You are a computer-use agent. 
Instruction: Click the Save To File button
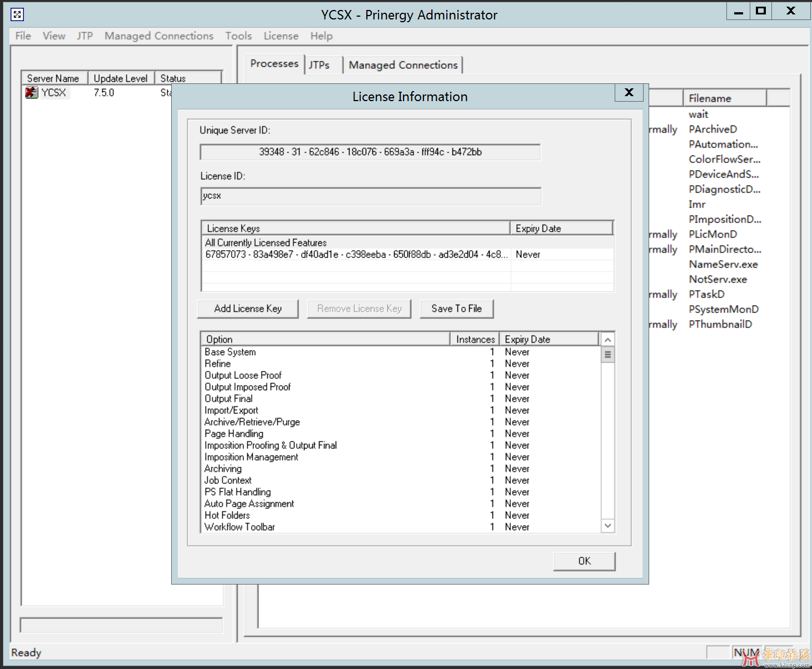(x=456, y=308)
